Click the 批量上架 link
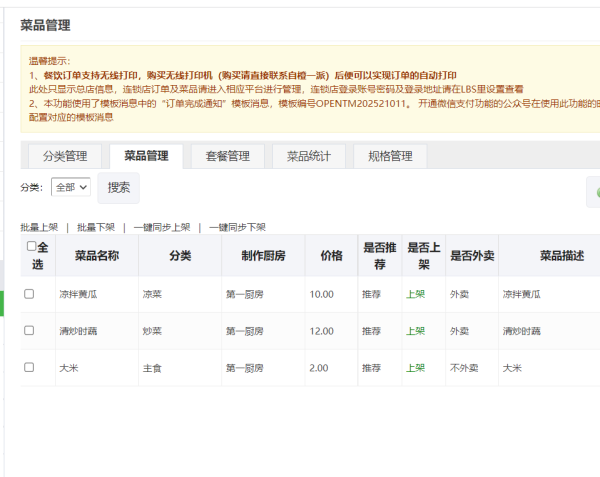 (x=39, y=227)
